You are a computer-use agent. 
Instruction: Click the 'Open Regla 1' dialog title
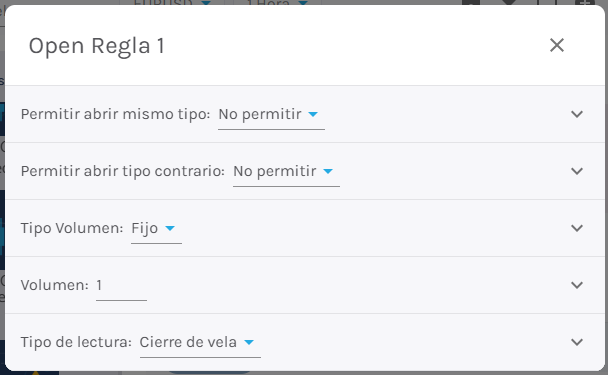(97, 46)
